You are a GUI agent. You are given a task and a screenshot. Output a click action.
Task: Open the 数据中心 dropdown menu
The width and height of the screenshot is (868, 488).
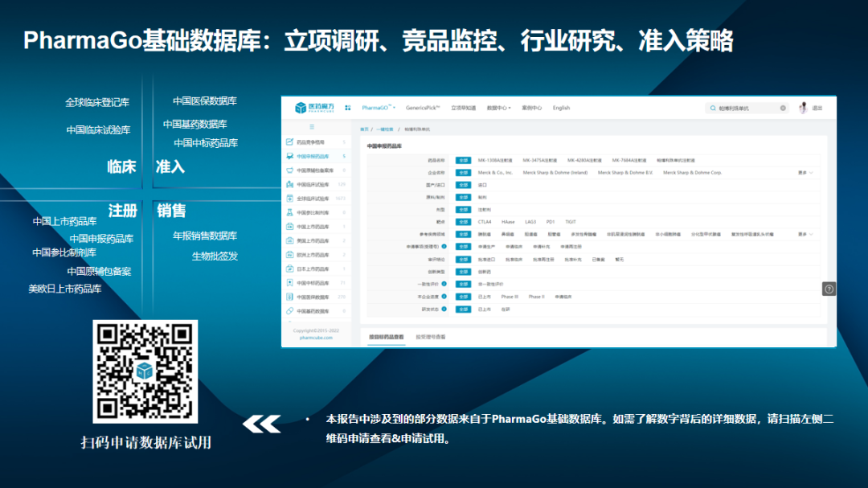(x=499, y=108)
